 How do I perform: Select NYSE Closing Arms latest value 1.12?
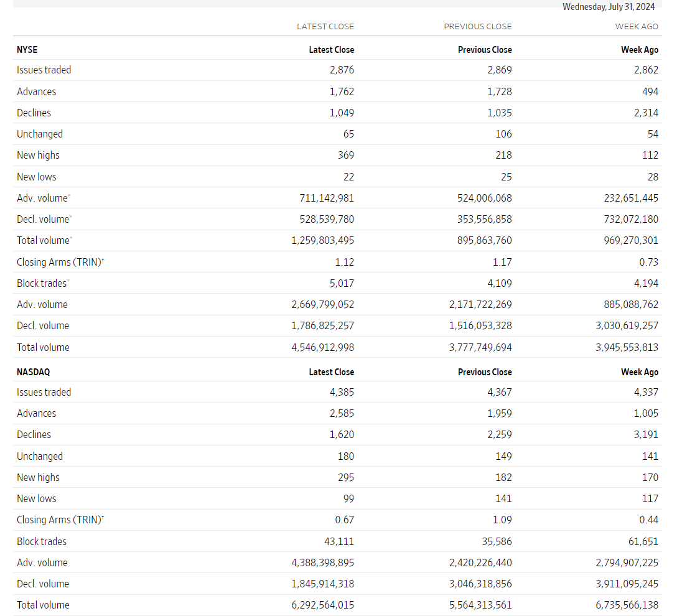coord(345,263)
